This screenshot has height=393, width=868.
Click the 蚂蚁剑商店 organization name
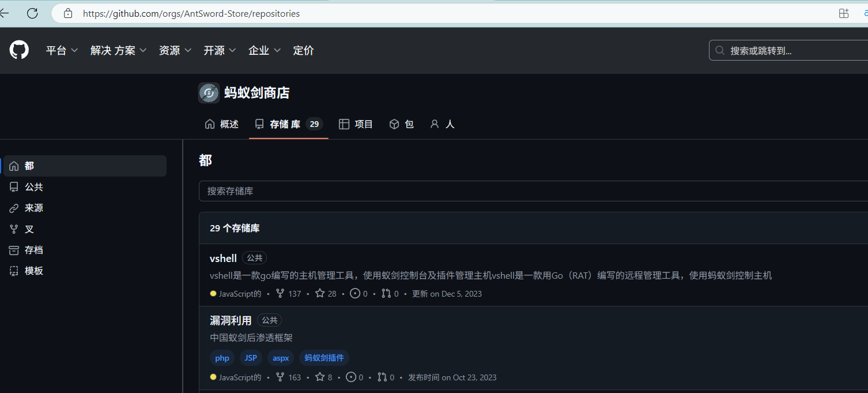[x=257, y=92]
